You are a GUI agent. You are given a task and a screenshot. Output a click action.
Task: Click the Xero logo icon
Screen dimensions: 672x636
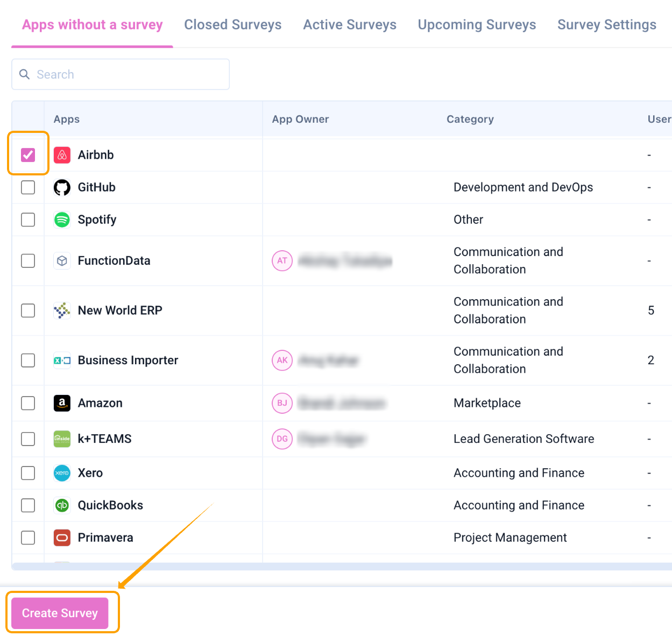point(62,473)
